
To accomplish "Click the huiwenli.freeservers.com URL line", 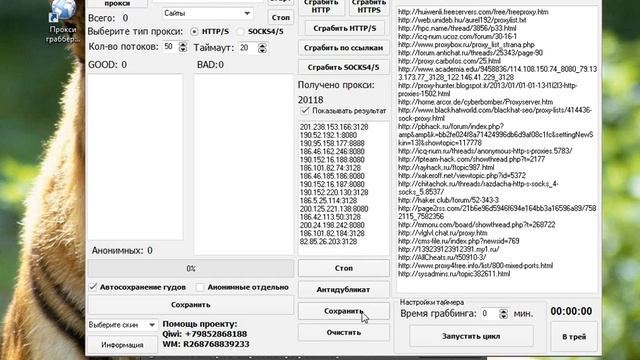I will tap(473, 12).
